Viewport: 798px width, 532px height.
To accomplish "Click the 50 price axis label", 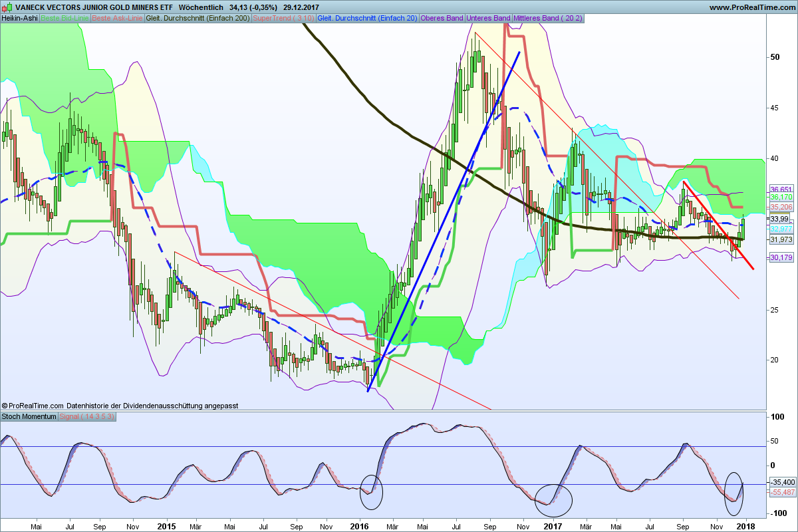I will point(774,57).
